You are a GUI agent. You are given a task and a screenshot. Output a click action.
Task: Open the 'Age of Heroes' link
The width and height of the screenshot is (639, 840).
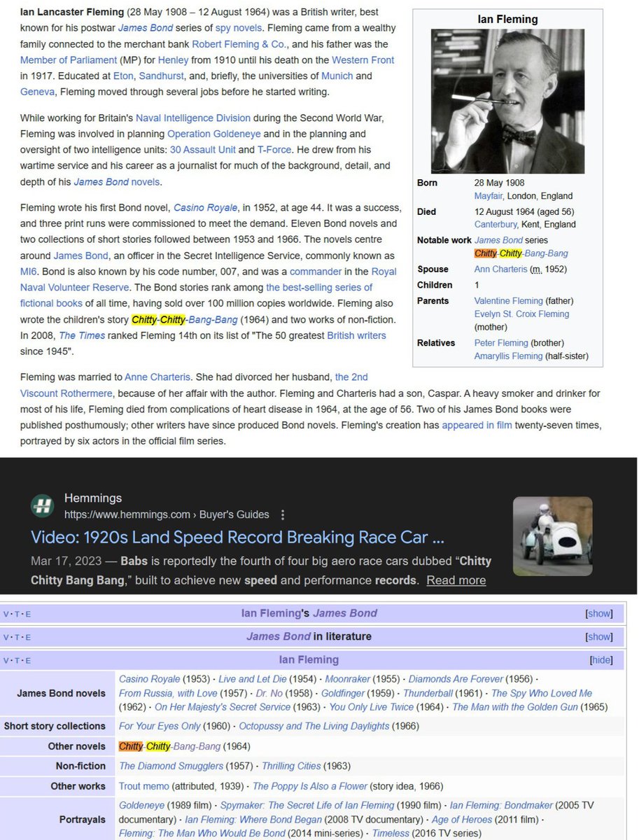click(463, 819)
